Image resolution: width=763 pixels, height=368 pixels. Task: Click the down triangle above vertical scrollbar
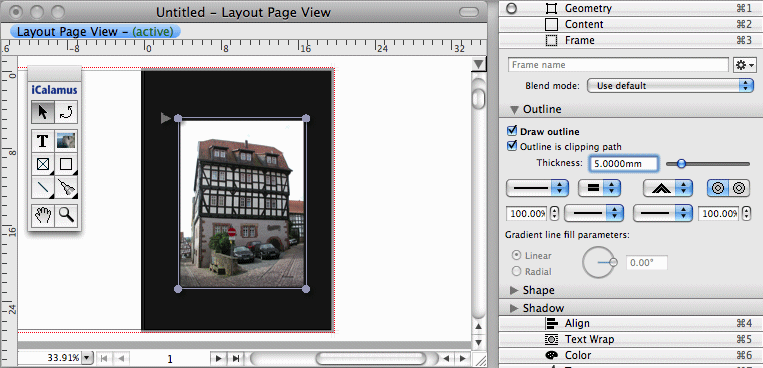tap(479, 65)
